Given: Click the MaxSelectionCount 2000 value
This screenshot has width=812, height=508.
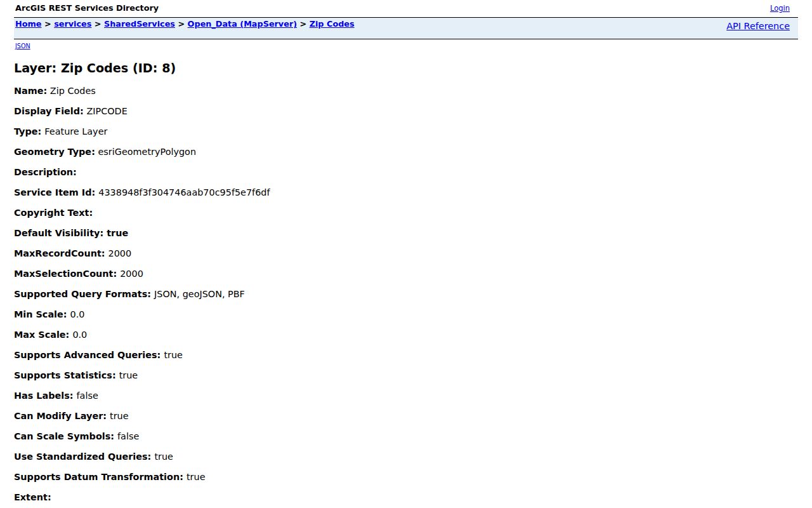Looking at the screenshot, I should 131,274.
